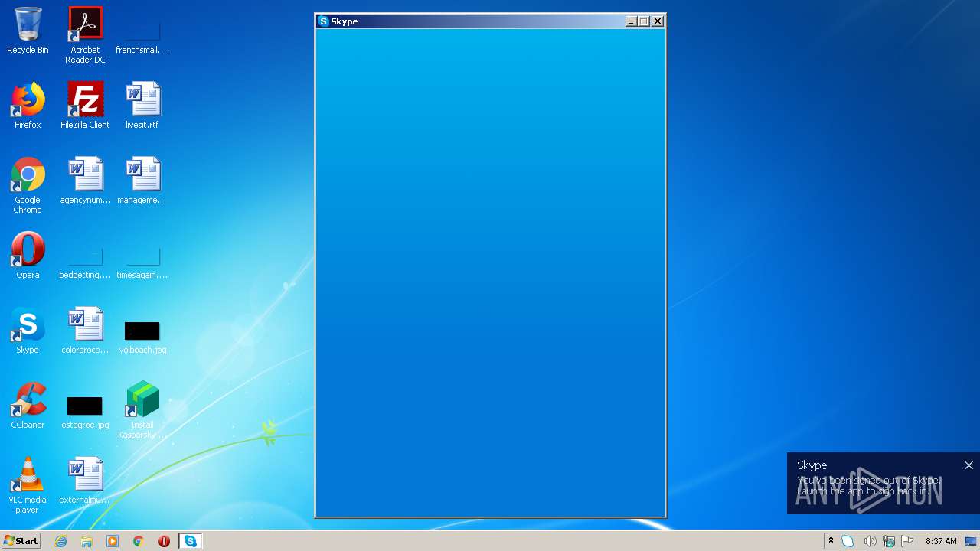Image resolution: width=980 pixels, height=551 pixels.
Task: Minimize the Skype window
Action: 631,21
